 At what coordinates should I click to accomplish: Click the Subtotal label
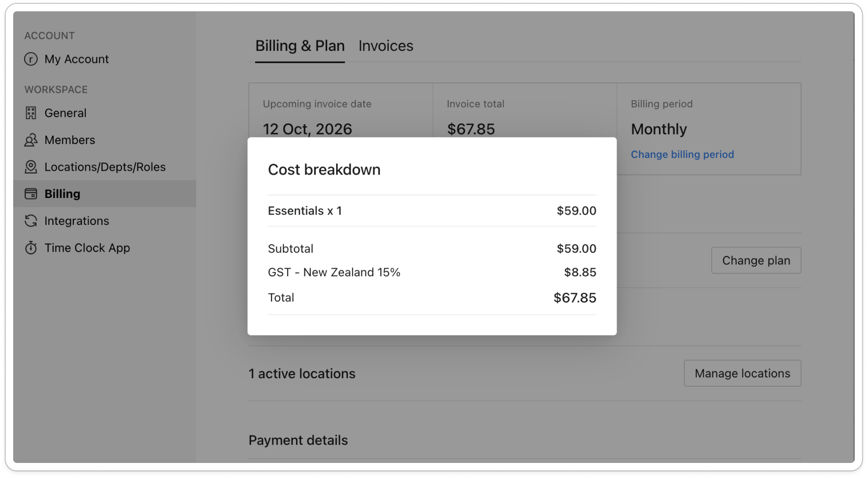[290, 248]
